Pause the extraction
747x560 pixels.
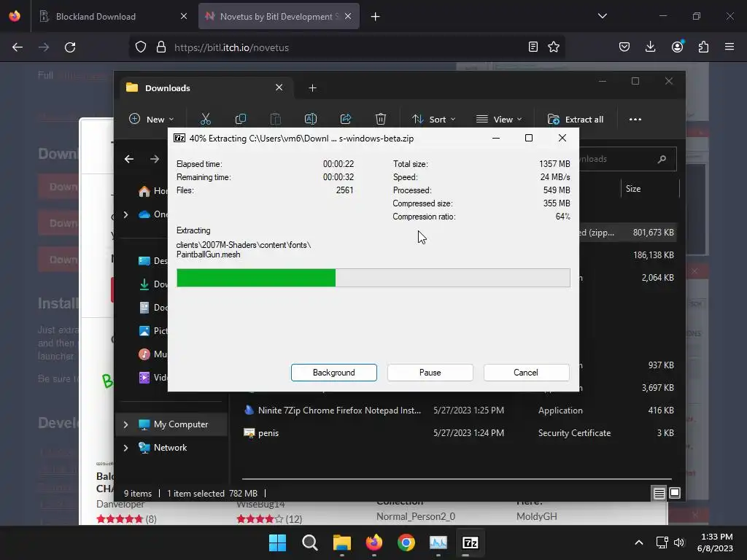coord(430,373)
